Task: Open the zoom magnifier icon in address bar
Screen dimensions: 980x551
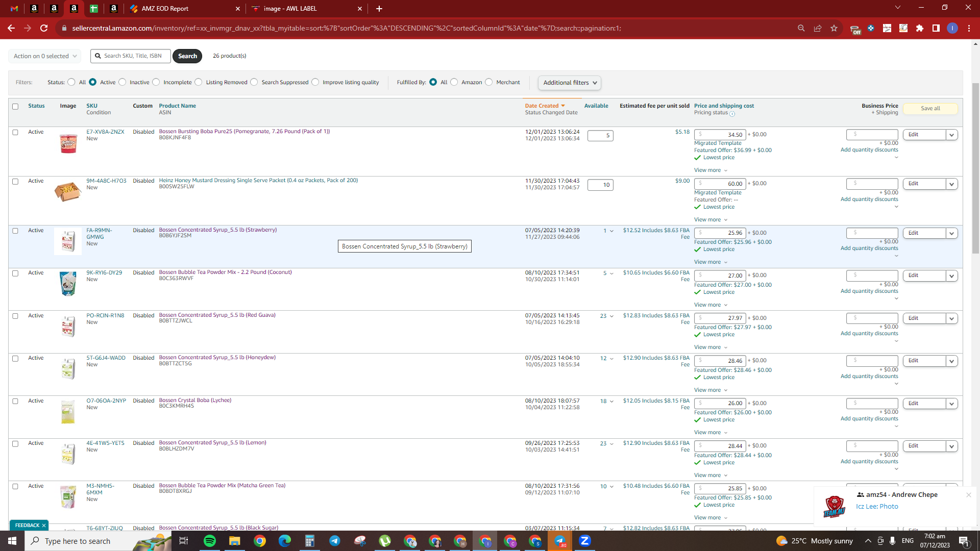Action: (801, 28)
